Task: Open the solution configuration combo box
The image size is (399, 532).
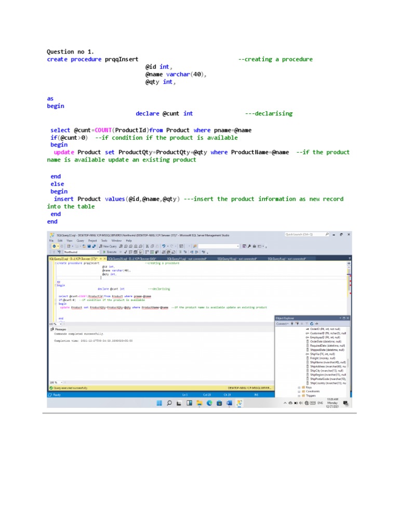Action: click(219, 246)
